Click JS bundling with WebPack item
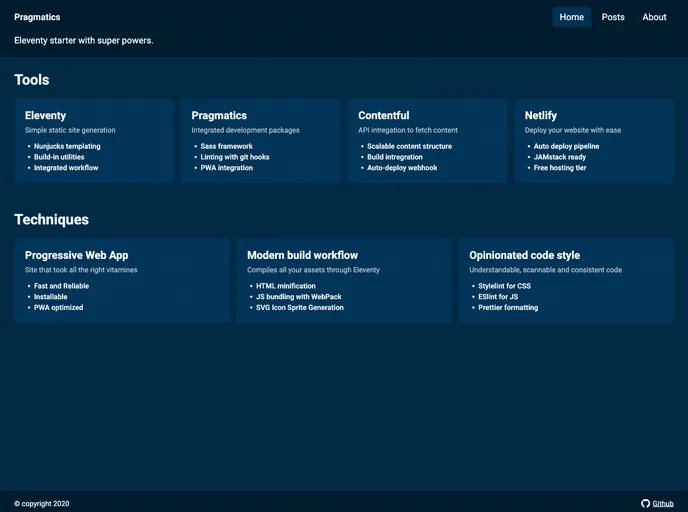 click(x=299, y=297)
